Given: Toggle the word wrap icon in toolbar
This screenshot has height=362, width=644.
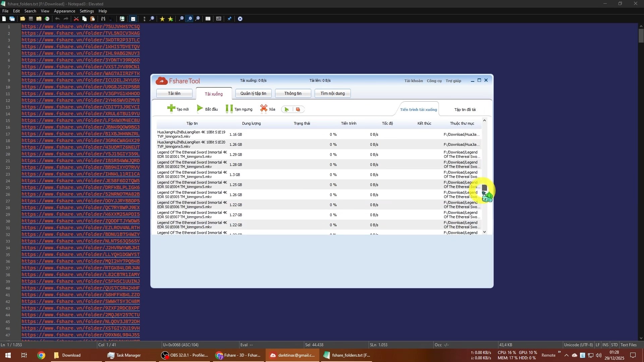Looking at the screenshot, I should coord(133,19).
